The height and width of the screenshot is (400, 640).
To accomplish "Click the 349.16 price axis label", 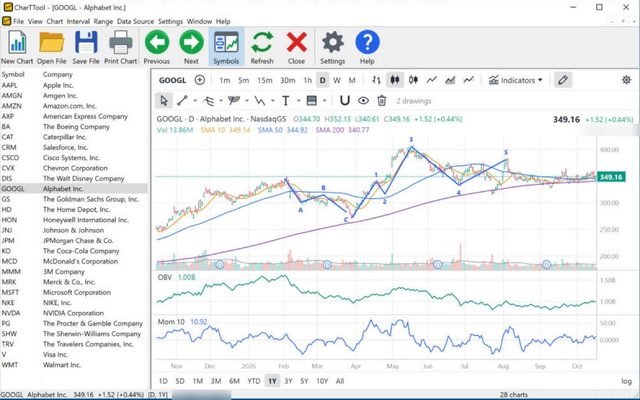I will (611, 177).
